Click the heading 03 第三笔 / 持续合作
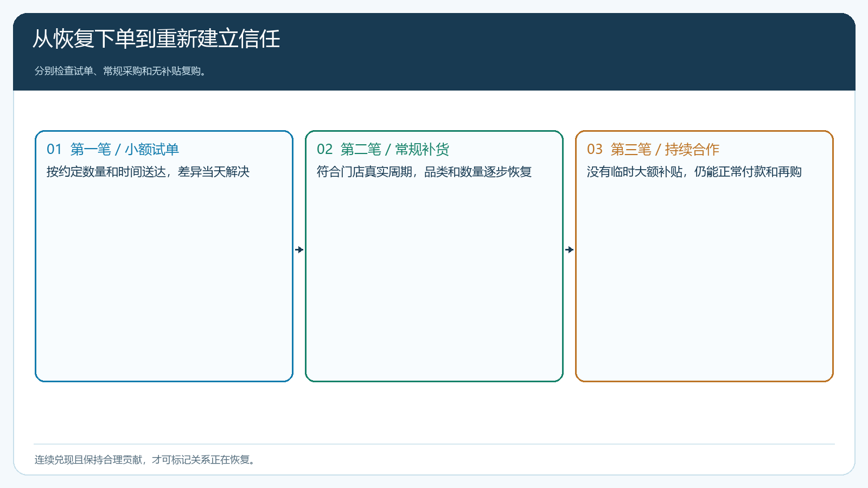 coord(653,149)
